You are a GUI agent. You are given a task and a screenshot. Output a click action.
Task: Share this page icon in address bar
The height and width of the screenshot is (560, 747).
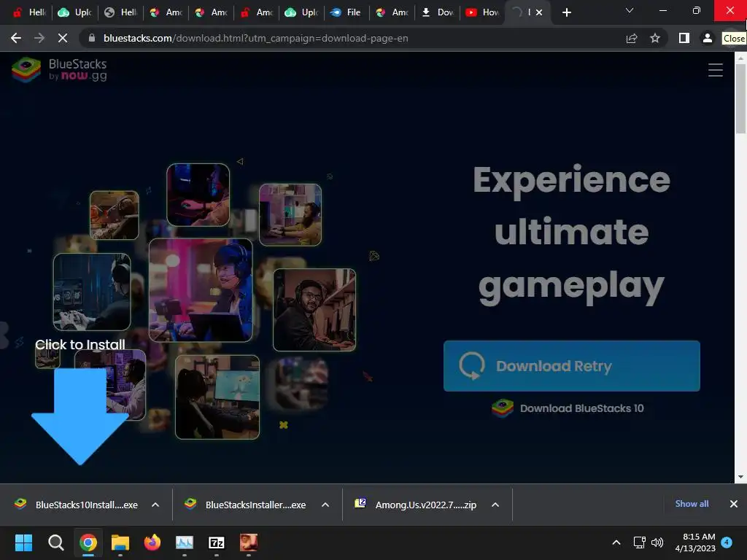click(632, 38)
